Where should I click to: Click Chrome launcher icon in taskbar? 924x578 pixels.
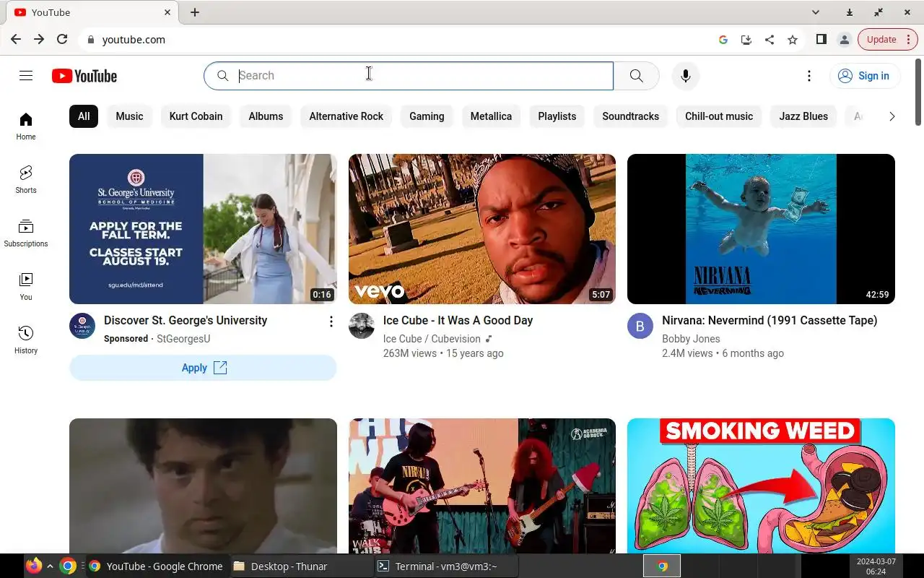[68, 566]
